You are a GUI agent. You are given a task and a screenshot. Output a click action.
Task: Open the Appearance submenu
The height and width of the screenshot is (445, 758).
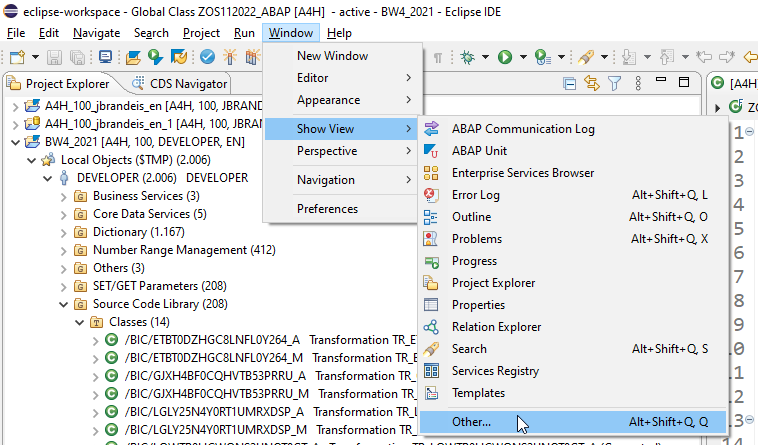pyautogui.click(x=343, y=100)
